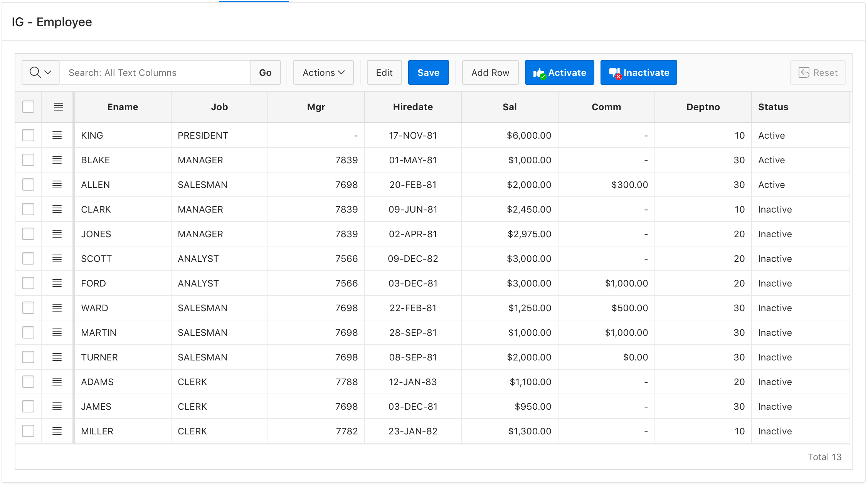Click the Hiredate column header

[412, 107]
